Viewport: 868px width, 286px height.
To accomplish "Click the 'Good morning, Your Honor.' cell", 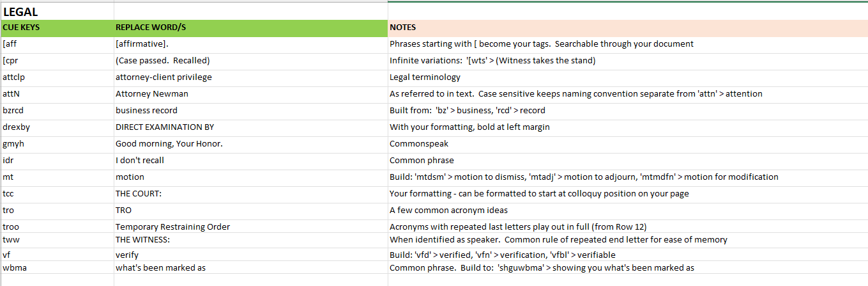I will click(x=250, y=145).
